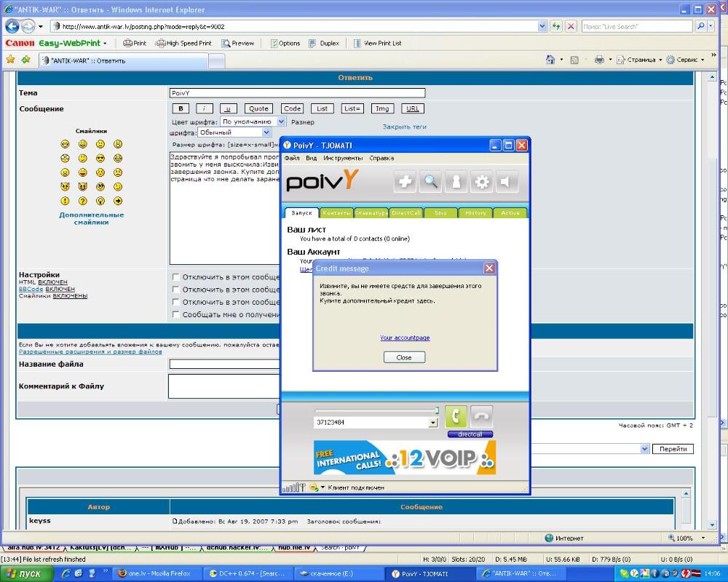Toggle the third 'Отключить в этом сообщении' checkbox
This screenshot has width=728, height=582.
(175, 302)
